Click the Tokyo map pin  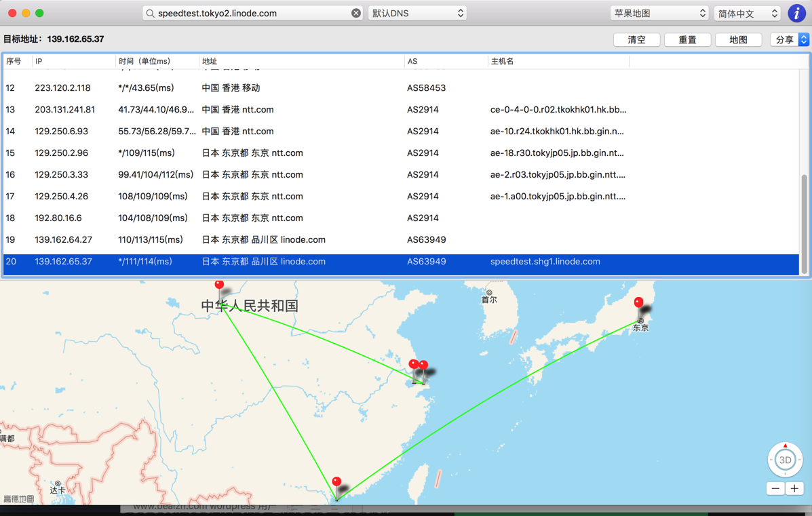click(639, 302)
